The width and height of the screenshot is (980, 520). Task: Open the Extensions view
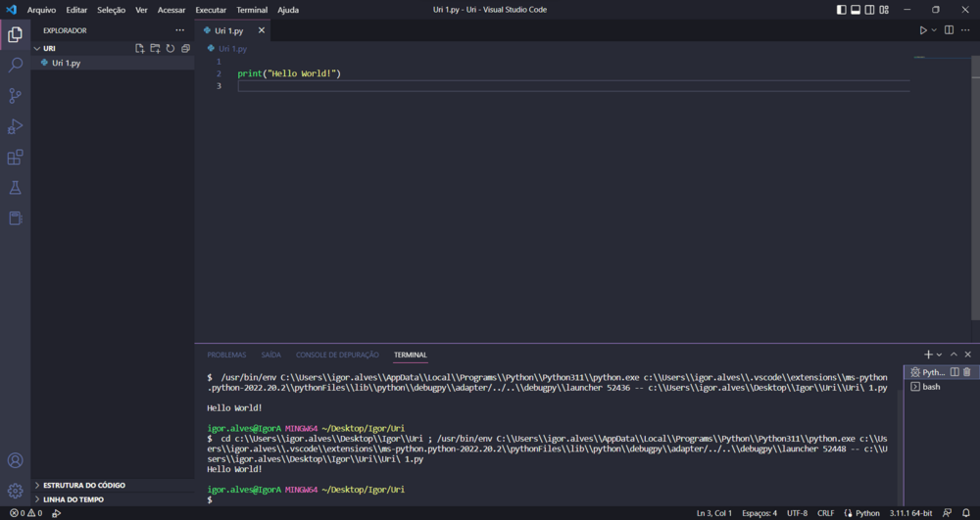15,157
